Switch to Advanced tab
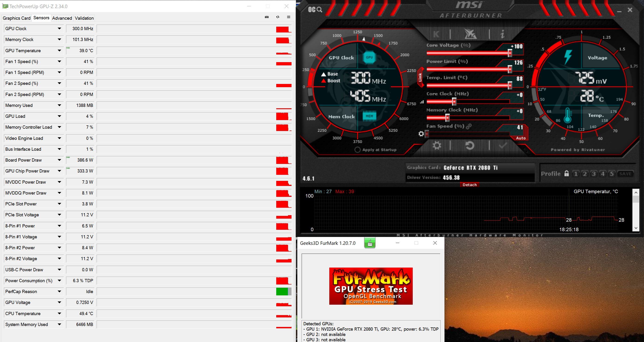644x342 pixels. (x=62, y=18)
